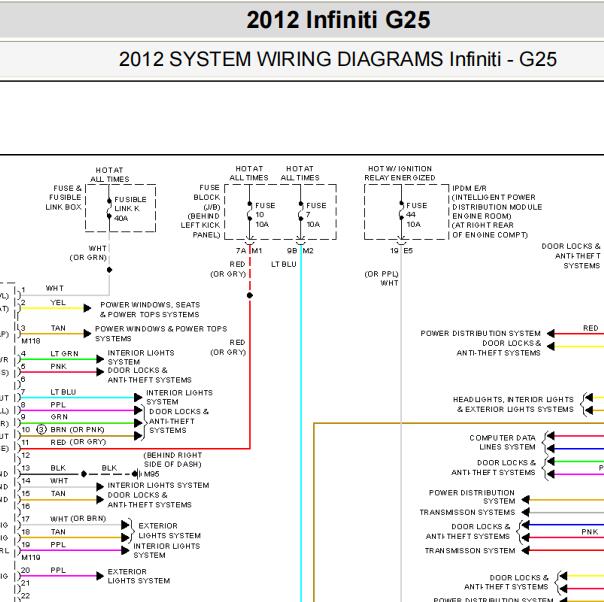
Task: Click 'HEADLIGHTS, INTERIOR LIGHTS & EXTERIOR LIGHTS SYSTEMS'
Action: coord(513,404)
